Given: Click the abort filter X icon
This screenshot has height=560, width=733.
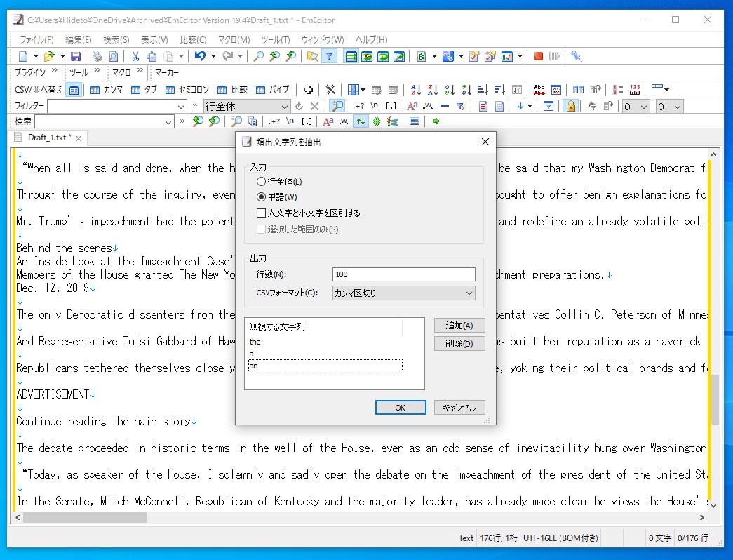Looking at the screenshot, I should (315, 106).
